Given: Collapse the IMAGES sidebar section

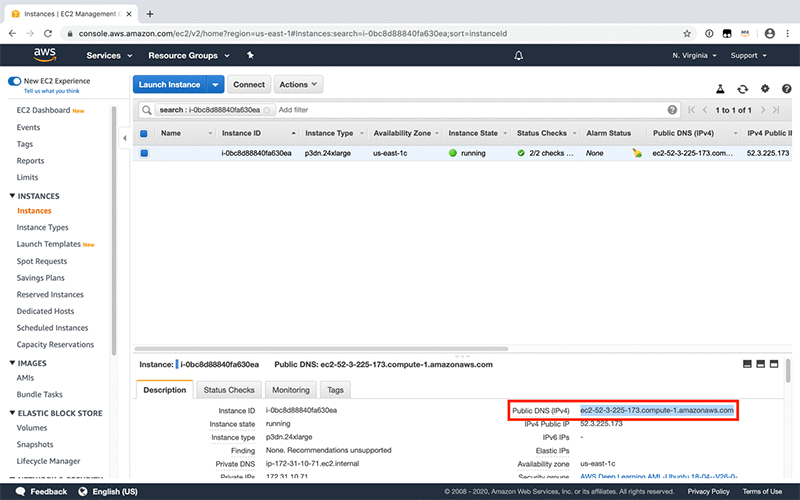Looking at the screenshot, I should click(x=12, y=363).
